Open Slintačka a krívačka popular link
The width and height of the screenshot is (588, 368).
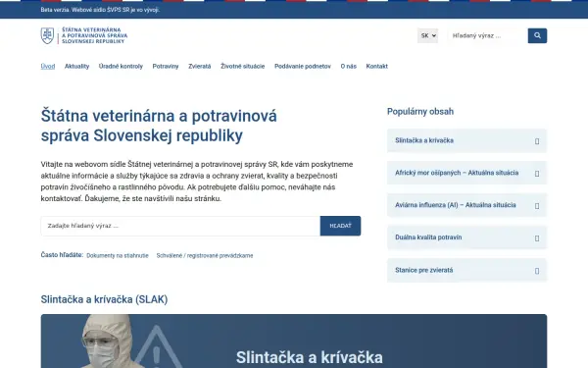[x=466, y=140]
